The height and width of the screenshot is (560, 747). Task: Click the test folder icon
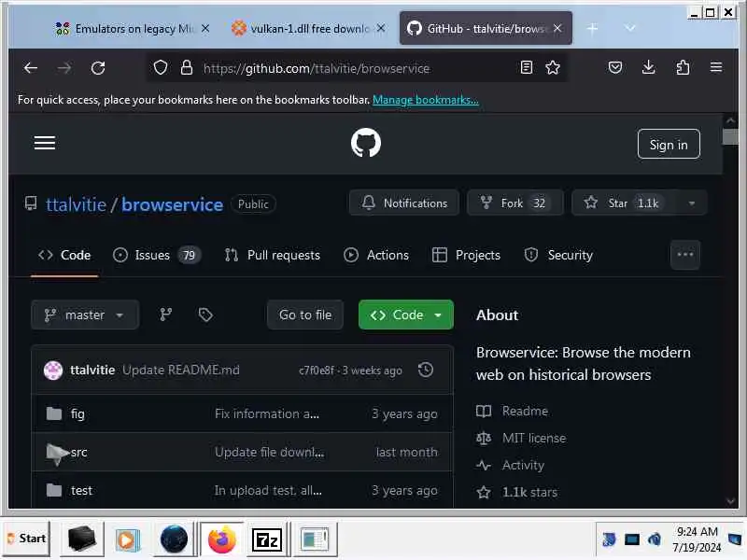coord(54,490)
